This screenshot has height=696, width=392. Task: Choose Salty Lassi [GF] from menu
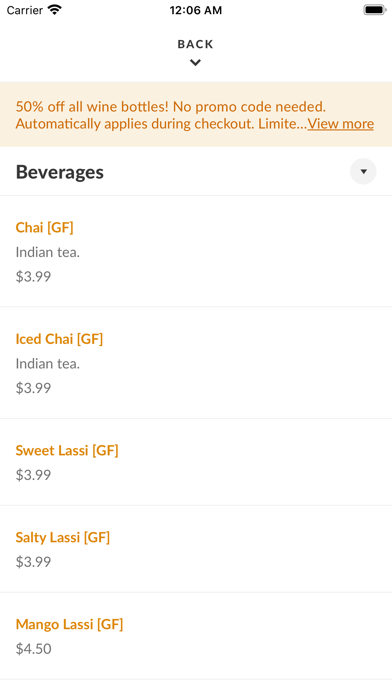[x=196, y=549]
